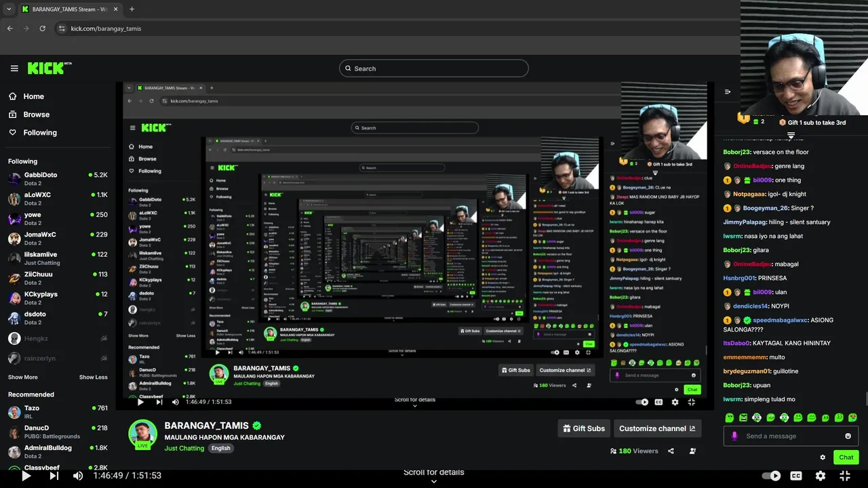Open DanucD PUBG: Battlegrounds channel
Screen dimensions: 868x488
(58, 432)
